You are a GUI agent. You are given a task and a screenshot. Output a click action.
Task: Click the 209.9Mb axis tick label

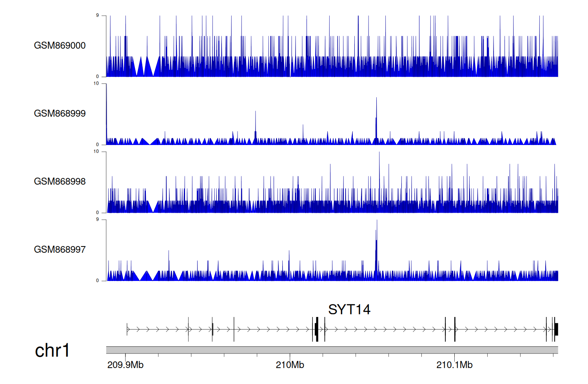(125, 365)
